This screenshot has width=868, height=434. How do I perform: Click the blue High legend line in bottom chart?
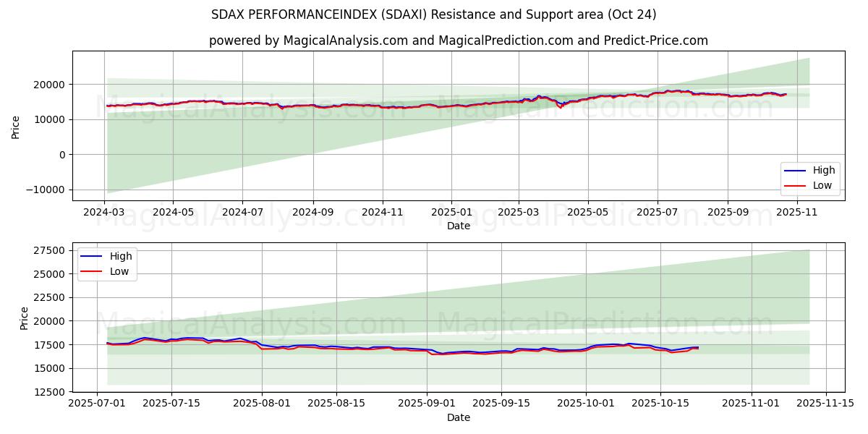[x=93, y=257]
